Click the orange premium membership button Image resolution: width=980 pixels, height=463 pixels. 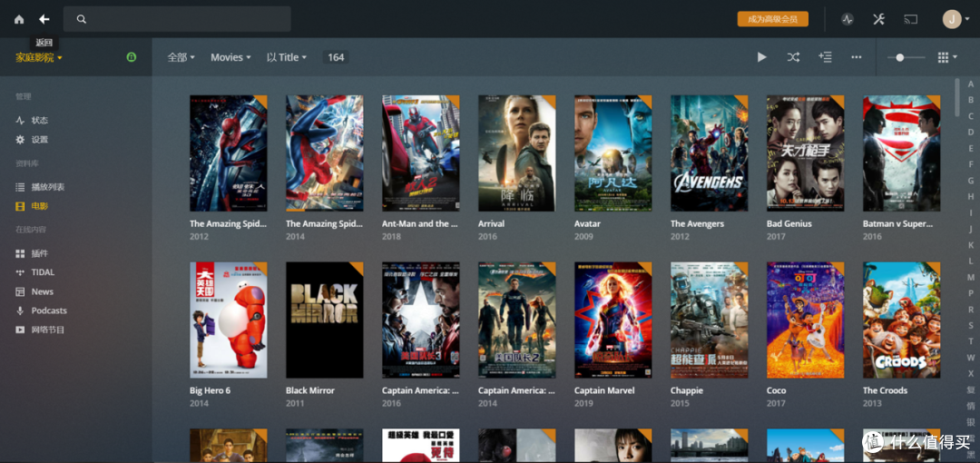pyautogui.click(x=772, y=19)
